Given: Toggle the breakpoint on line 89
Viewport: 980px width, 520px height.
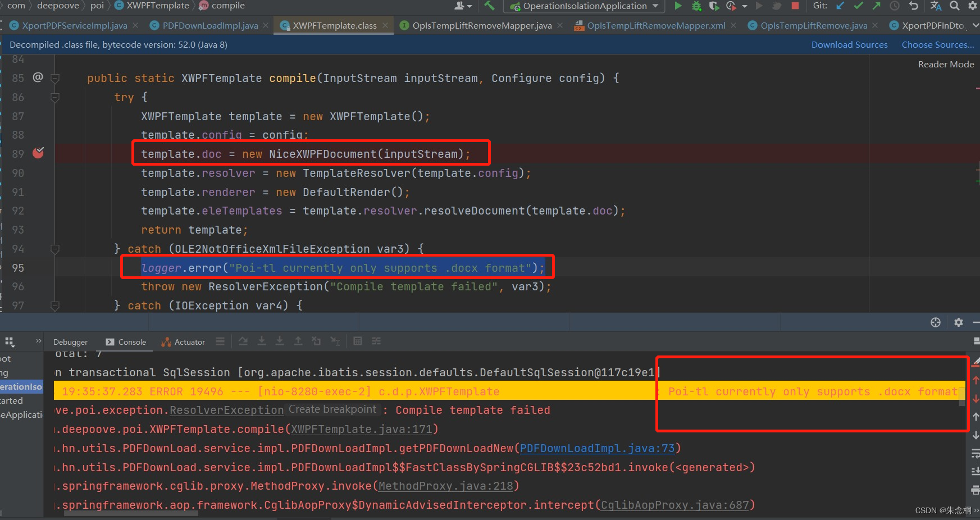Looking at the screenshot, I should coord(38,153).
